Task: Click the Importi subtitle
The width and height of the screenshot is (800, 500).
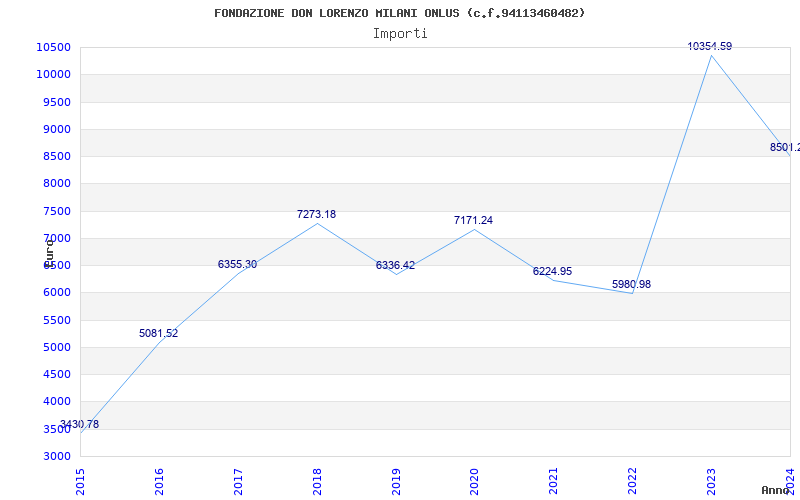Action: pos(400,34)
